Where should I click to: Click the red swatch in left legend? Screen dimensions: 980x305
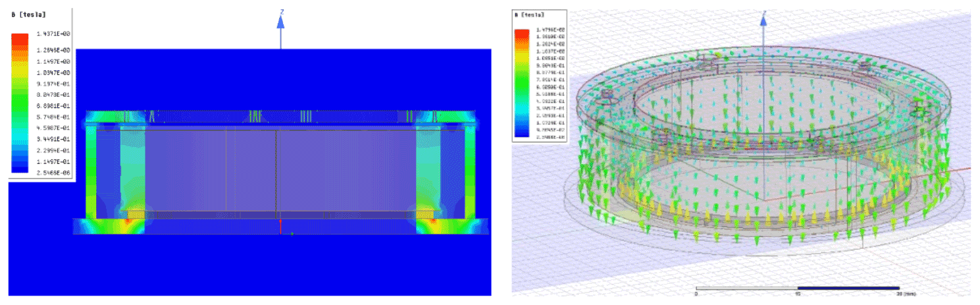pos(20,39)
